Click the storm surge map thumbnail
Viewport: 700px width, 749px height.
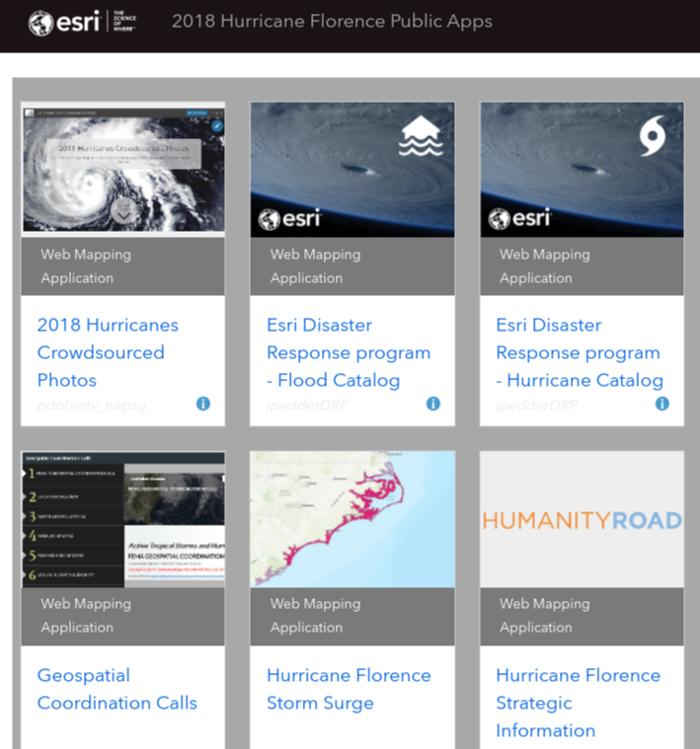(x=352, y=519)
